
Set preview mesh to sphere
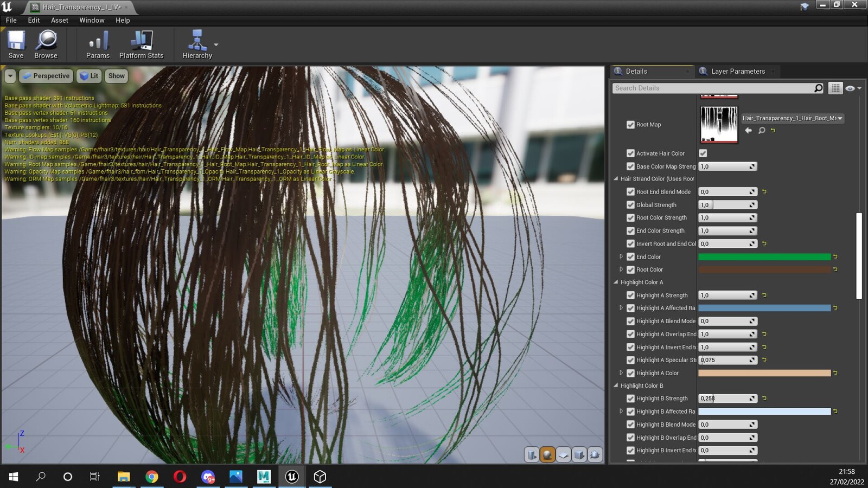click(x=548, y=455)
